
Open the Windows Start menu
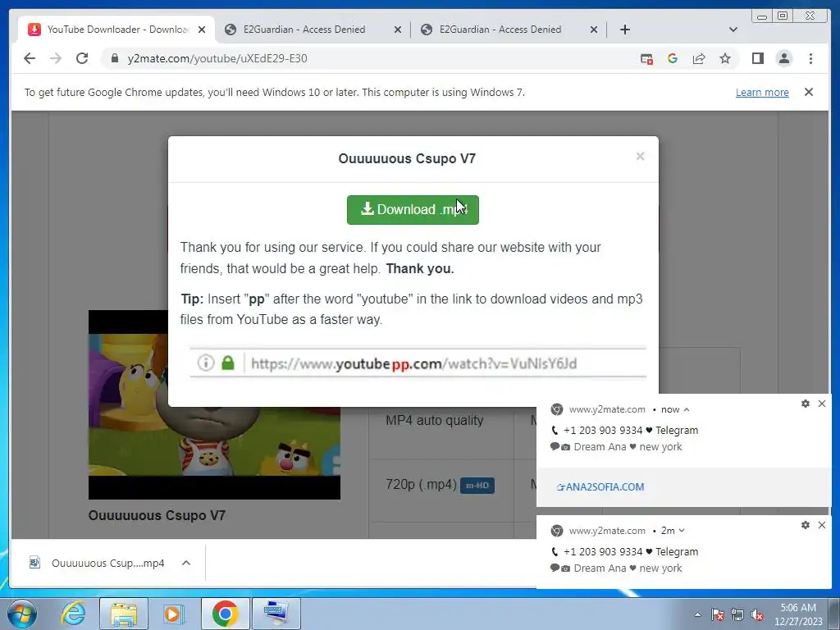(x=22, y=614)
